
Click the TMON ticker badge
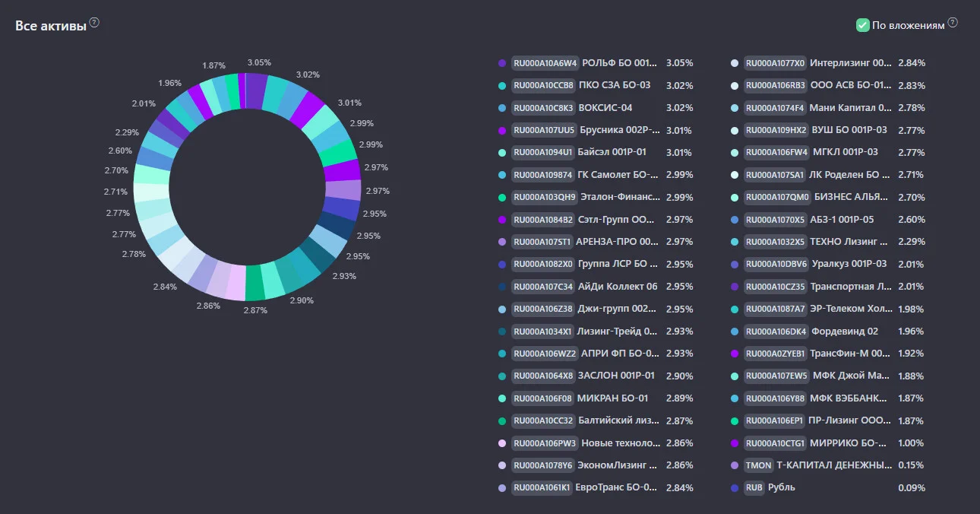(758, 465)
